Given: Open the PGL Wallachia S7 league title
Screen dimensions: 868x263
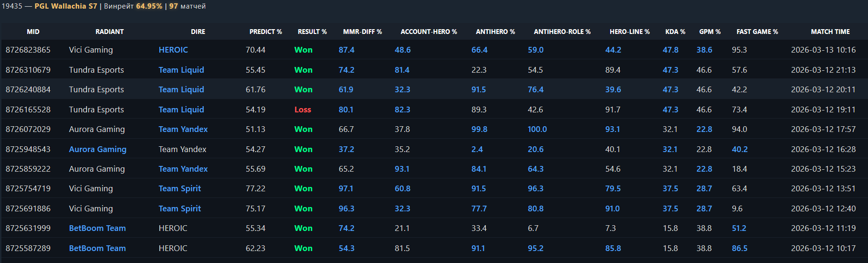Looking at the screenshot, I should [66, 6].
